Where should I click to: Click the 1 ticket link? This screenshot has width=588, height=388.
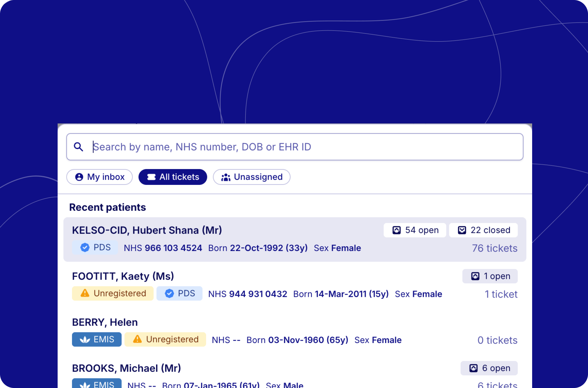click(x=501, y=294)
